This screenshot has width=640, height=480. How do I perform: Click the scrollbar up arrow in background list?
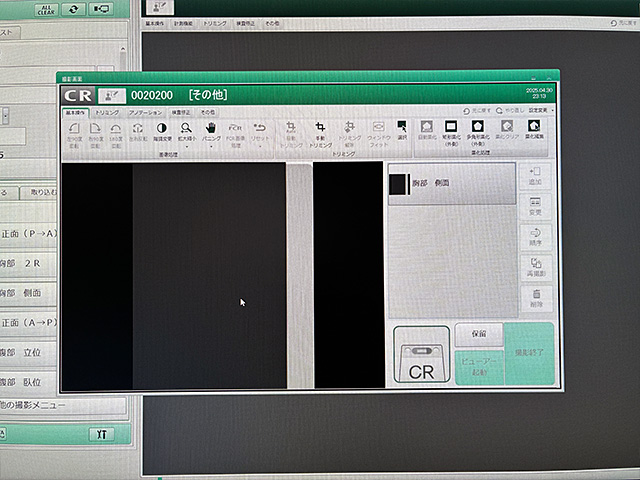(122, 49)
